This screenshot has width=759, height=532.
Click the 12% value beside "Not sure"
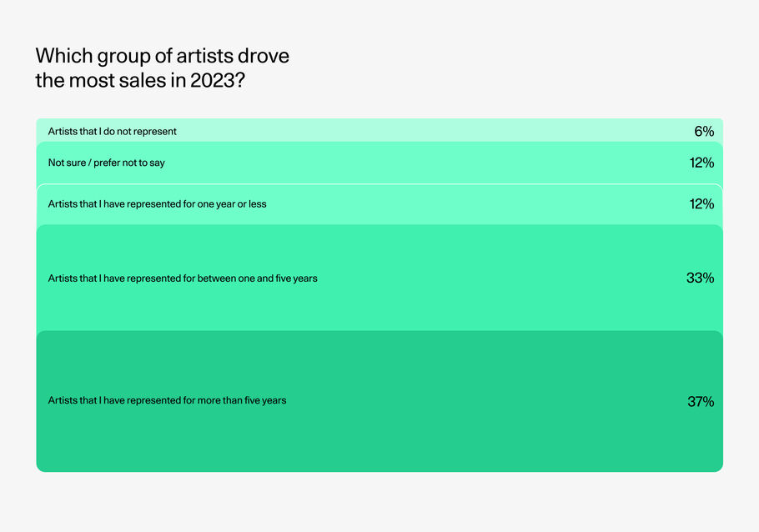(x=701, y=163)
